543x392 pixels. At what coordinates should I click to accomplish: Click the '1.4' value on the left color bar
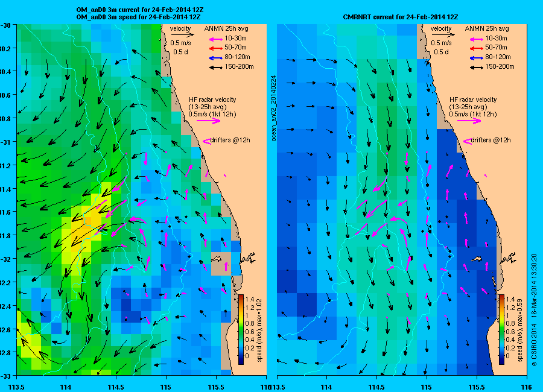[x=250, y=300]
